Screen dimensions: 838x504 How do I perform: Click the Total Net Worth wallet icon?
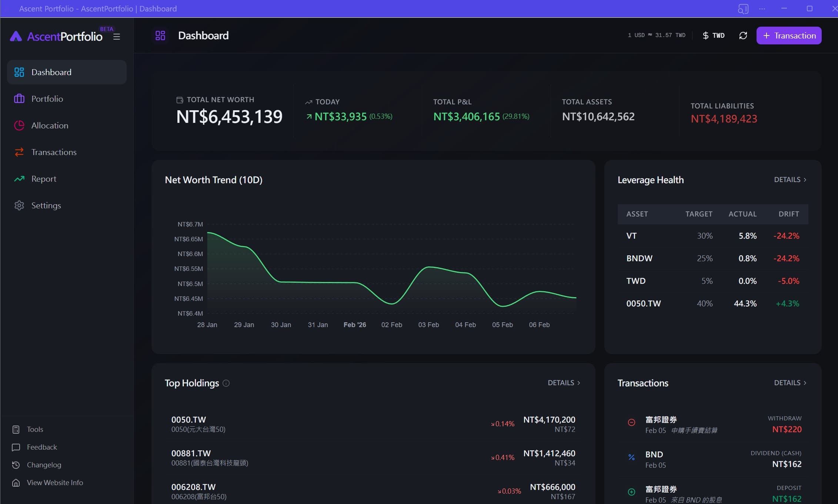coord(180,100)
